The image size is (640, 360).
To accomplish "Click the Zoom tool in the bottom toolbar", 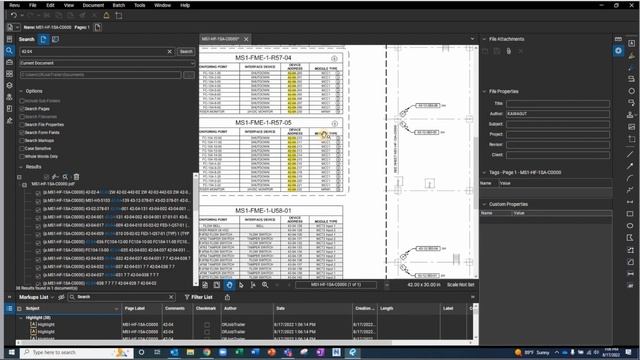I will (265, 285).
